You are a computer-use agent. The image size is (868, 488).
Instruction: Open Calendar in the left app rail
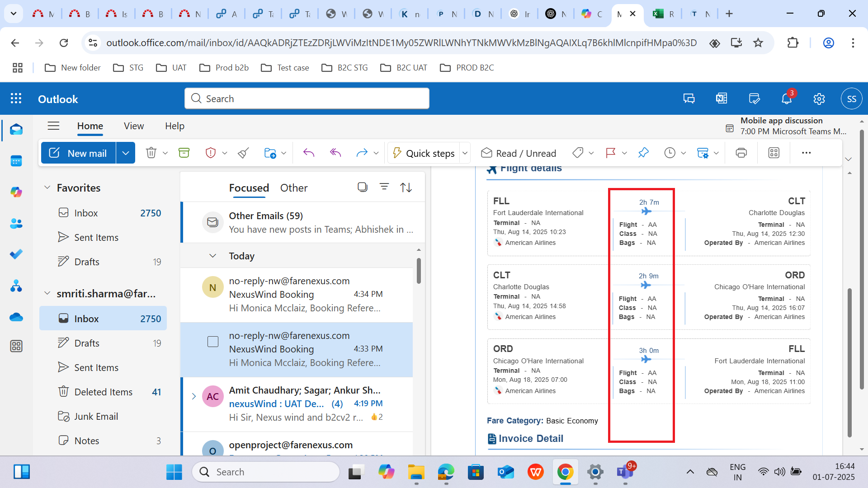(16, 161)
